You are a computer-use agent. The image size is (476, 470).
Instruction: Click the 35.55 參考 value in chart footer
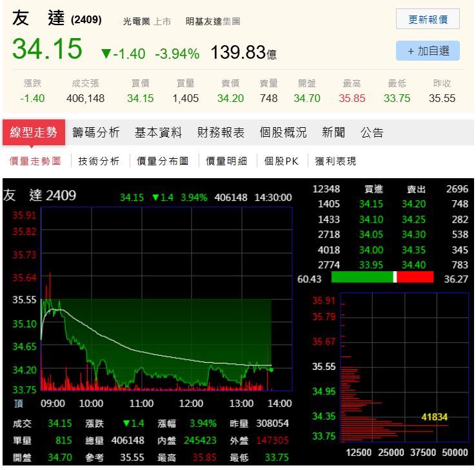pyautogui.click(x=132, y=457)
